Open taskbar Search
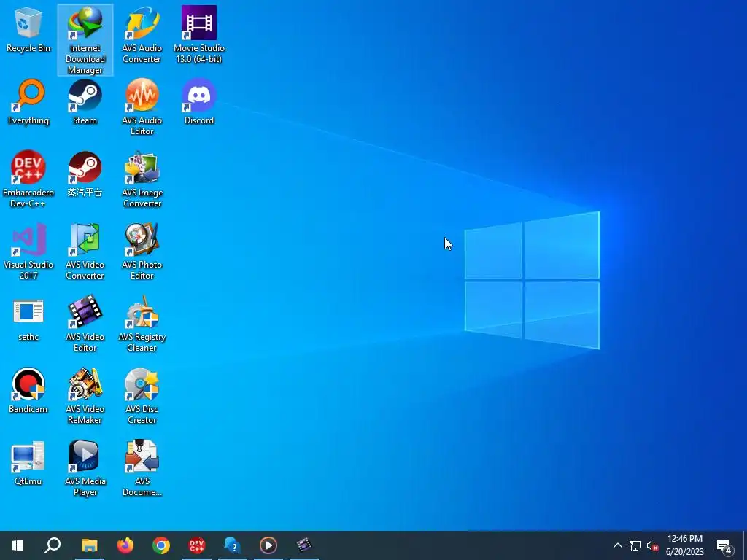Image resolution: width=747 pixels, height=560 pixels. point(53,545)
